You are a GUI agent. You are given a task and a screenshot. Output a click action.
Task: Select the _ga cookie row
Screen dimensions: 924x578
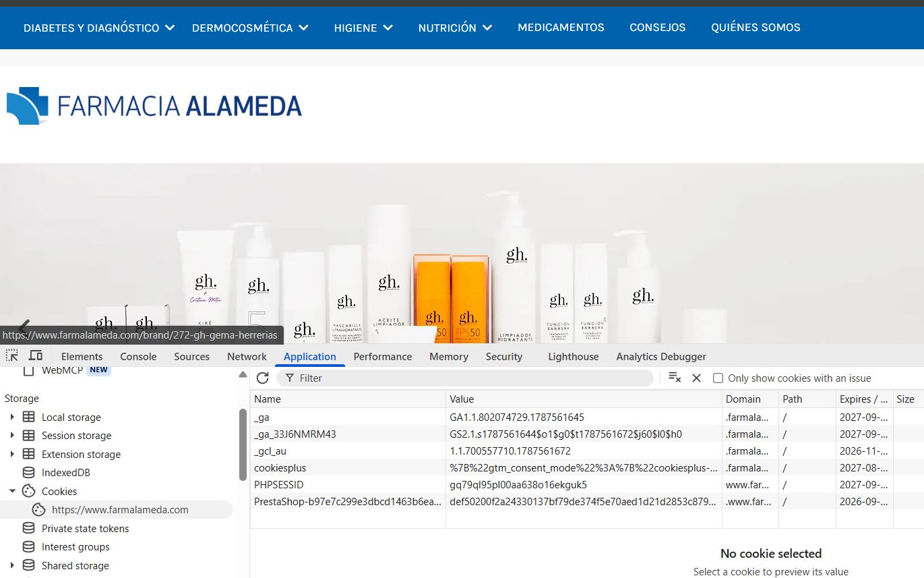click(587, 417)
